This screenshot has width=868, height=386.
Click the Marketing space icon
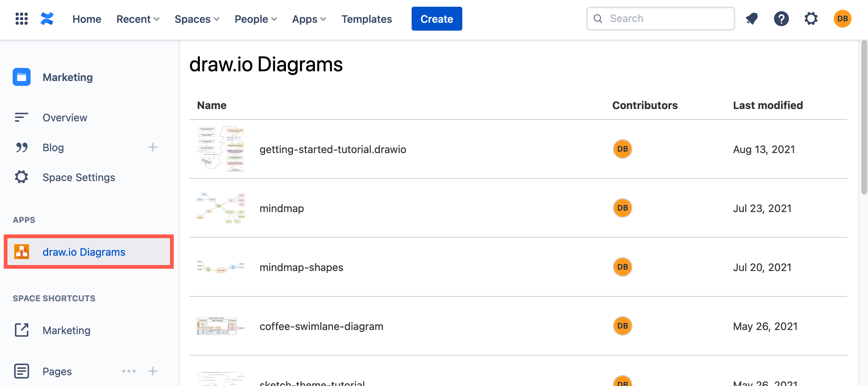pos(21,77)
